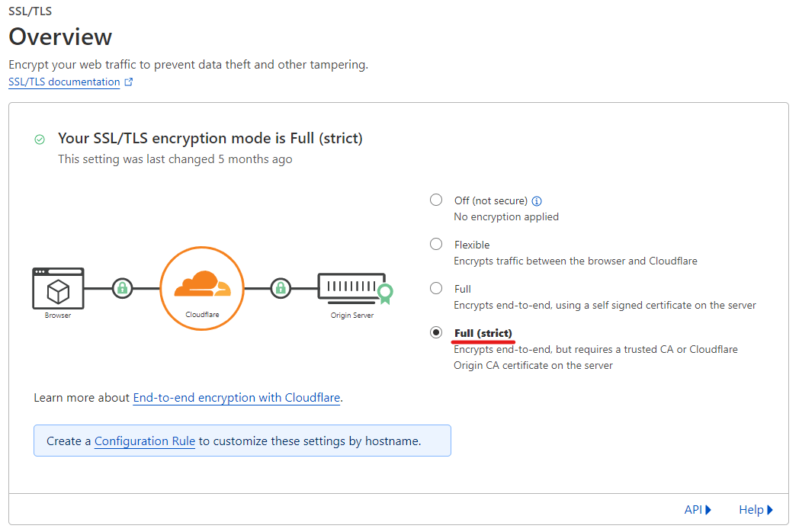Click the padlock between Cloudflare and Origin Server
Screen dimensions: 799x532
point(281,288)
